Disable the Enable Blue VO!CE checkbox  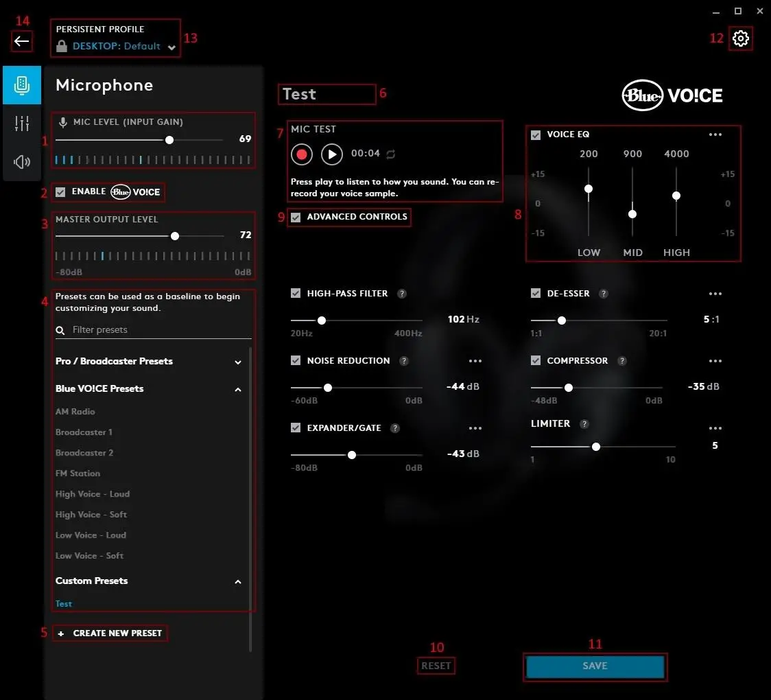tap(60, 192)
